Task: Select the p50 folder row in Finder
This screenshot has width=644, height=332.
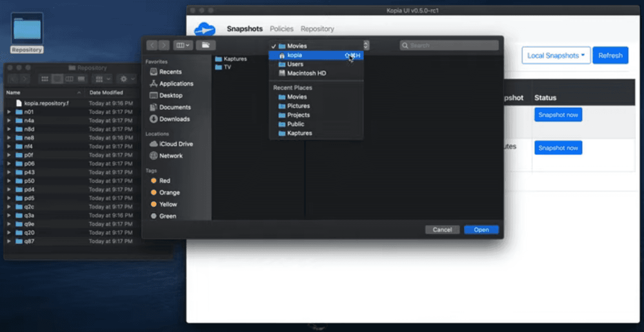Action: click(73, 181)
